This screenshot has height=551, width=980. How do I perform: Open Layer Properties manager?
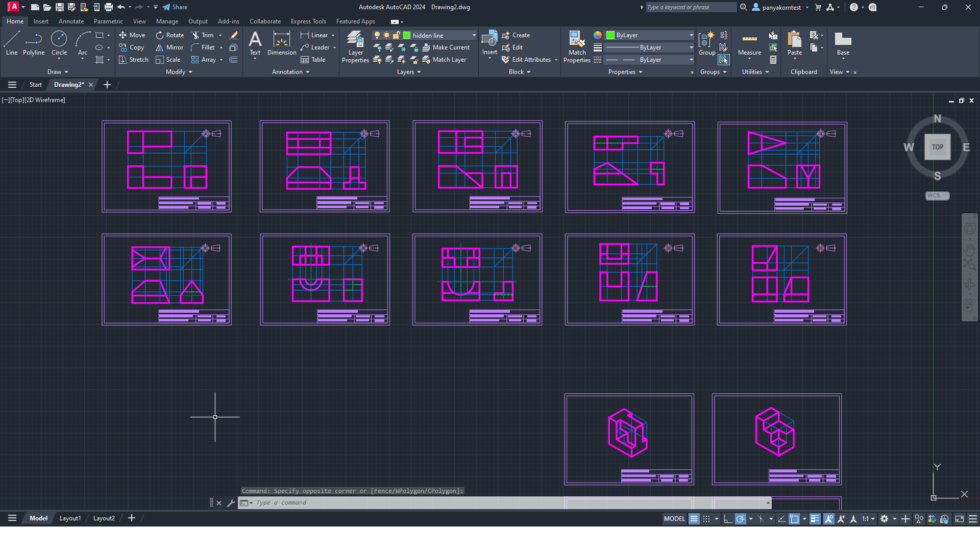(355, 46)
